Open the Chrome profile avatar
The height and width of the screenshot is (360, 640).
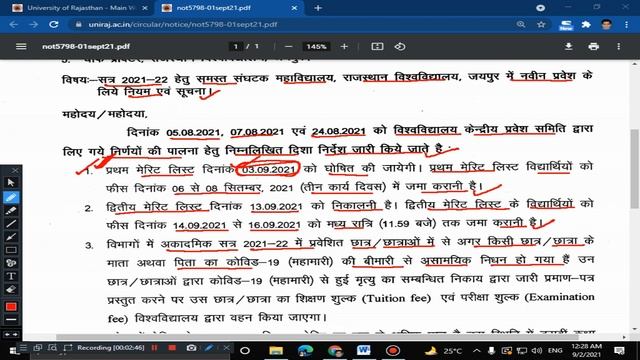(x=607, y=24)
